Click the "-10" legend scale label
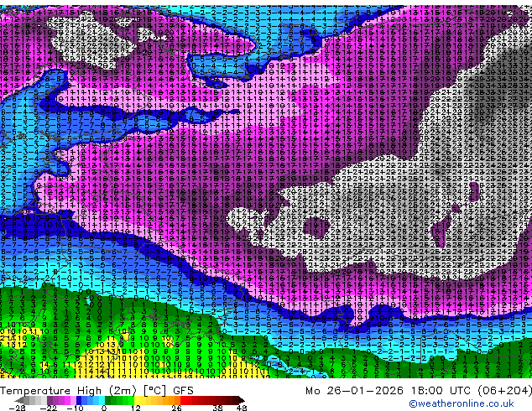 pyautogui.click(x=75, y=408)
